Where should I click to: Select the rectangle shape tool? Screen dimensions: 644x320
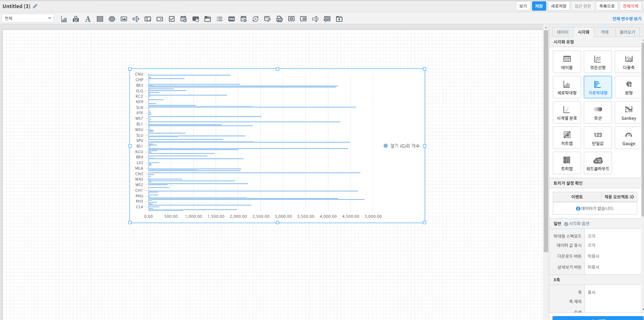(x=100, y=19)
